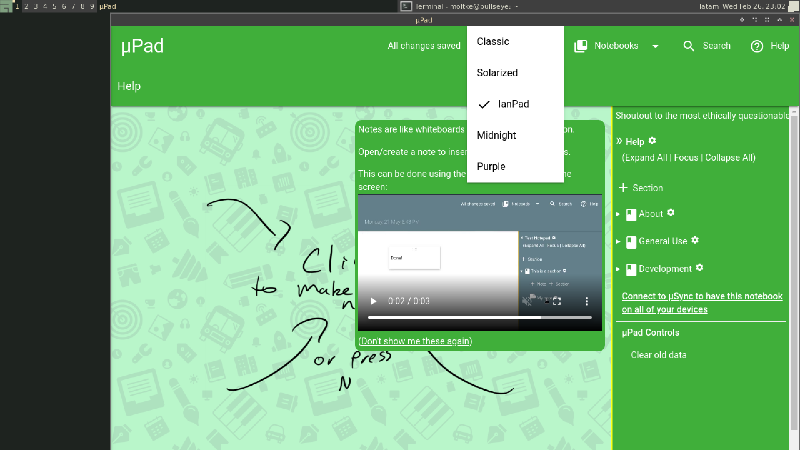Click Focus link in sidebar
800x450 pixels.
click(686, 158)
